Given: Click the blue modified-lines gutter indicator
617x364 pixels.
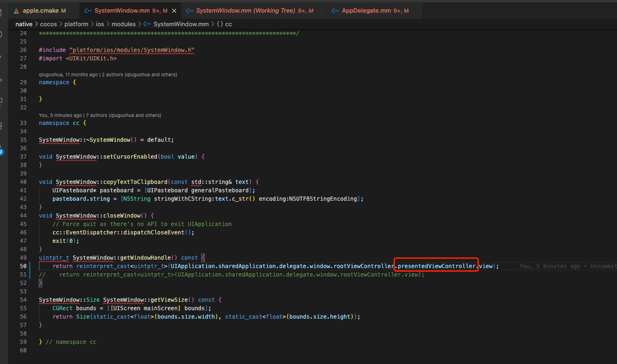Looking at the screenshot, I should click(30, 270).
